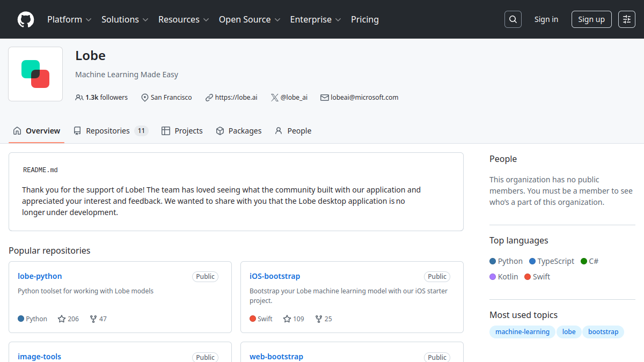This screenshot has height=362, width=644.
Task: Select the machine-learning topic tag
Action: point(522,332)
